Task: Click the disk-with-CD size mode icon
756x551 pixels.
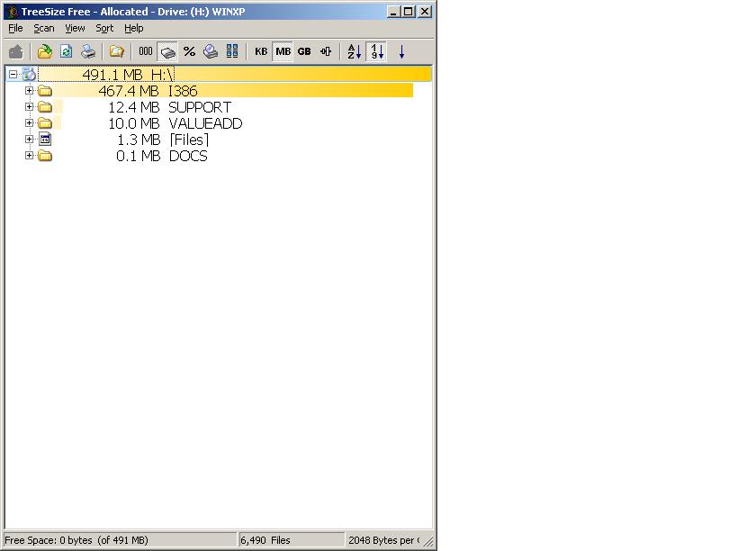Action: point(211,51)
